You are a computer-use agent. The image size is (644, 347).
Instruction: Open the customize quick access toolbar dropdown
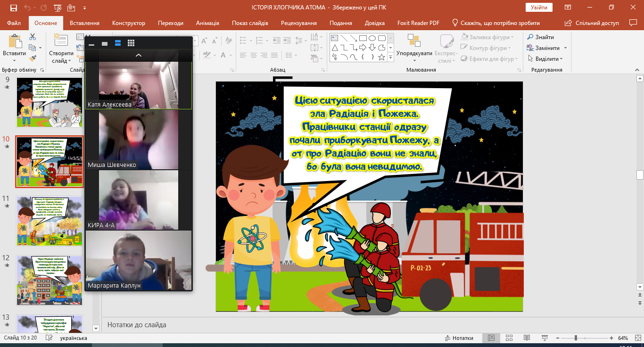(85, 8)
